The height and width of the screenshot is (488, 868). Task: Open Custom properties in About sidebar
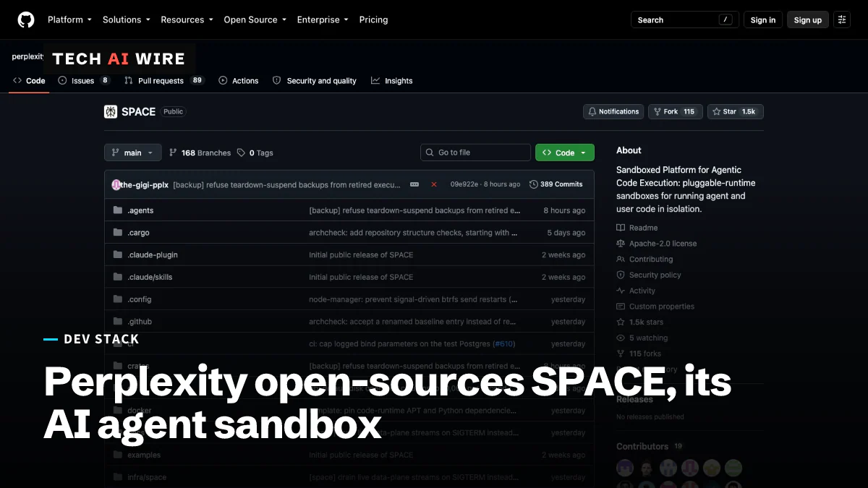(655, 307)
